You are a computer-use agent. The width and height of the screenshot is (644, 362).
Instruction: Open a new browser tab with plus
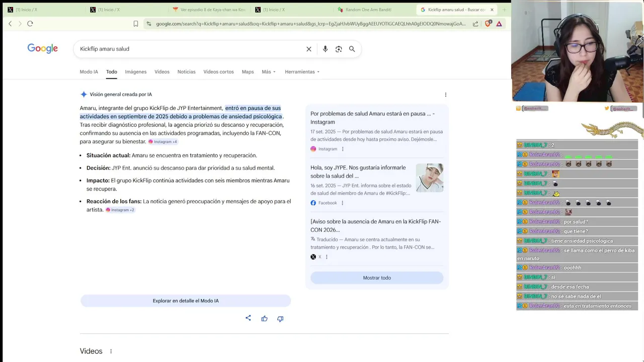point(504,10)
